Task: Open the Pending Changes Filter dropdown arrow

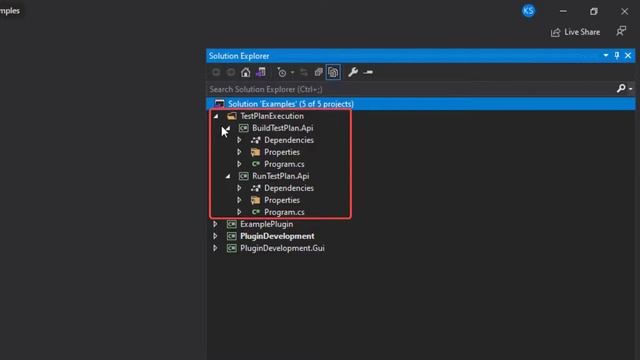Action: click(292, 73)
